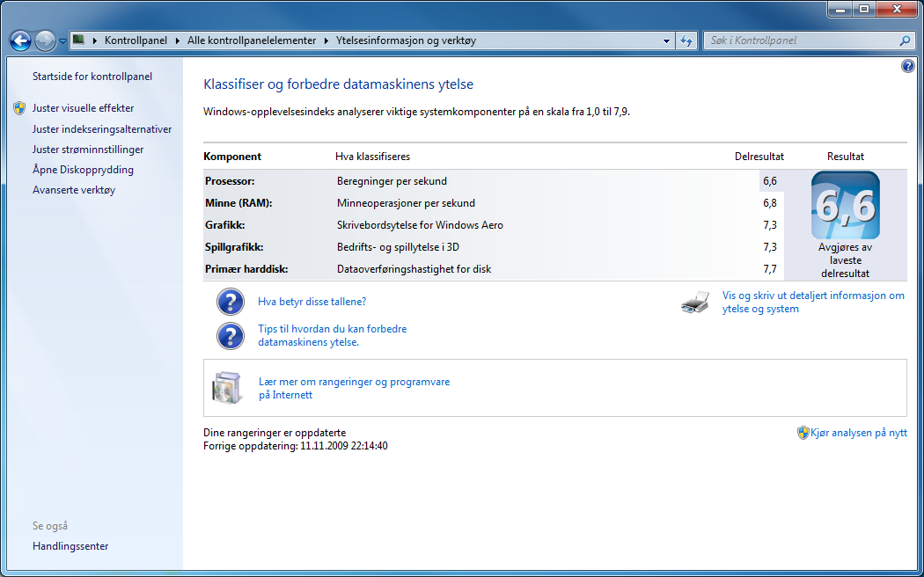Expand arrow after Alle kontrollpanelelementer
This screenshot has height=577, width=924.
pyautogui.click(x=326, y=40)
